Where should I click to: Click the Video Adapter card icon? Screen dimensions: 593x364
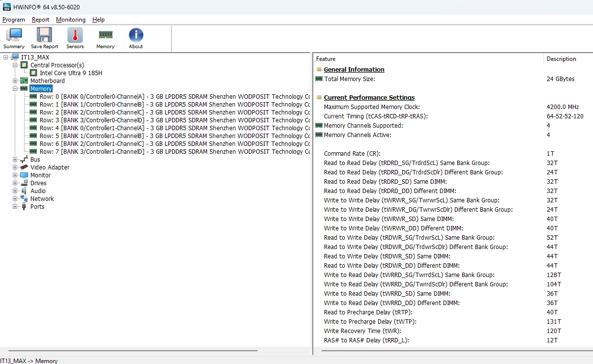coord(24,167)
